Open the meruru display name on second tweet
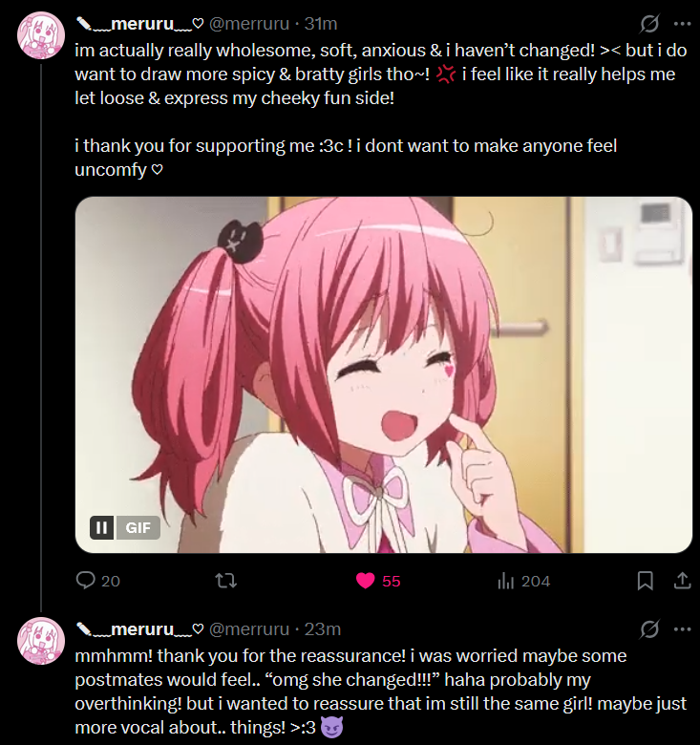Viewport: 700px width, 745px height. pyautogui.click(x=140, y=629)
